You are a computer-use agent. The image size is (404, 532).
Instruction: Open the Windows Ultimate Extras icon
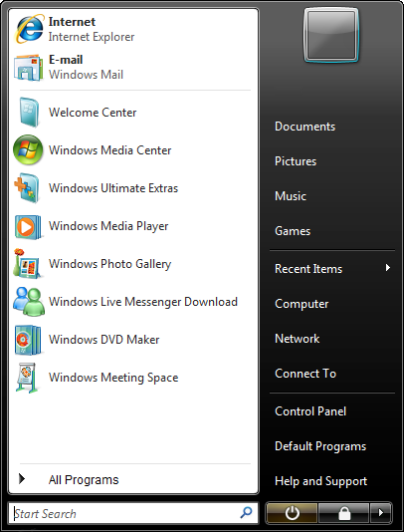(27, 188)
